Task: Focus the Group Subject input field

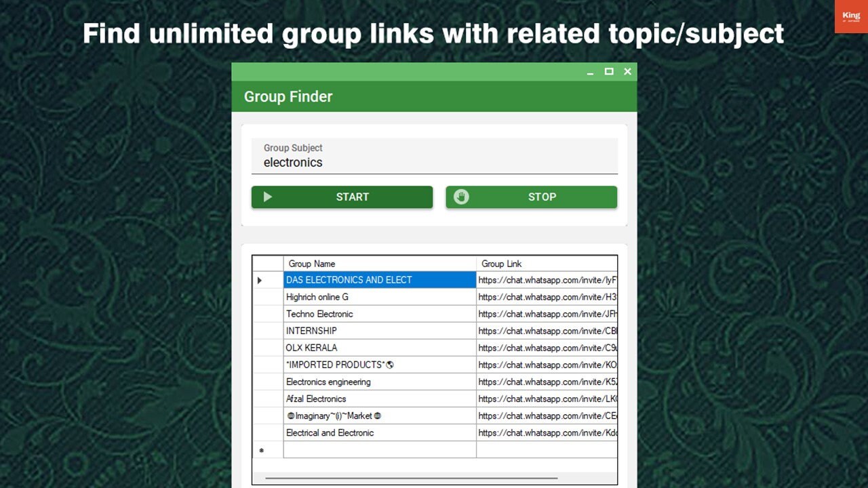Action: pyautogui.click(x=434, y=162)
